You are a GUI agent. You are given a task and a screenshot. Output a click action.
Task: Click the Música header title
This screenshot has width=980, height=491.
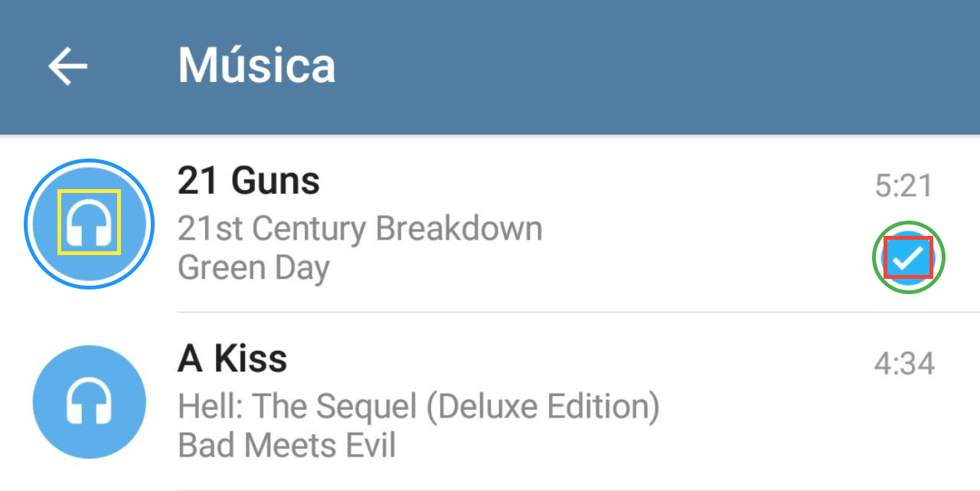tap(256, 66)
